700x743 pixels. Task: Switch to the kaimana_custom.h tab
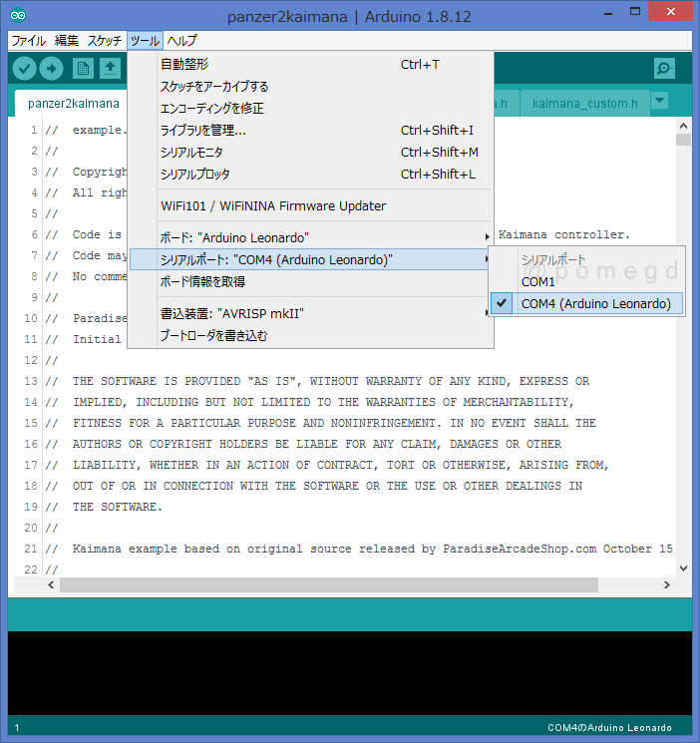[585, 104]
